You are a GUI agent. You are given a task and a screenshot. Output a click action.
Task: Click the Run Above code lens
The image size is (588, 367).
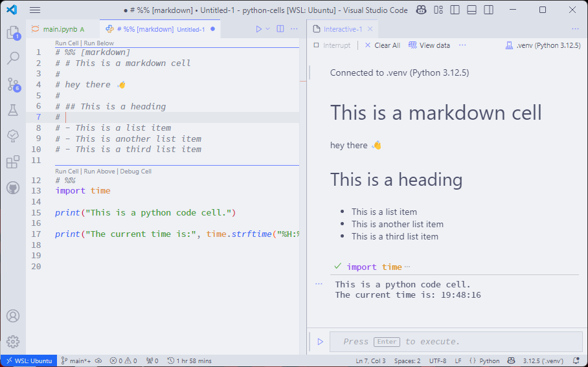click(x=99, y=172)
